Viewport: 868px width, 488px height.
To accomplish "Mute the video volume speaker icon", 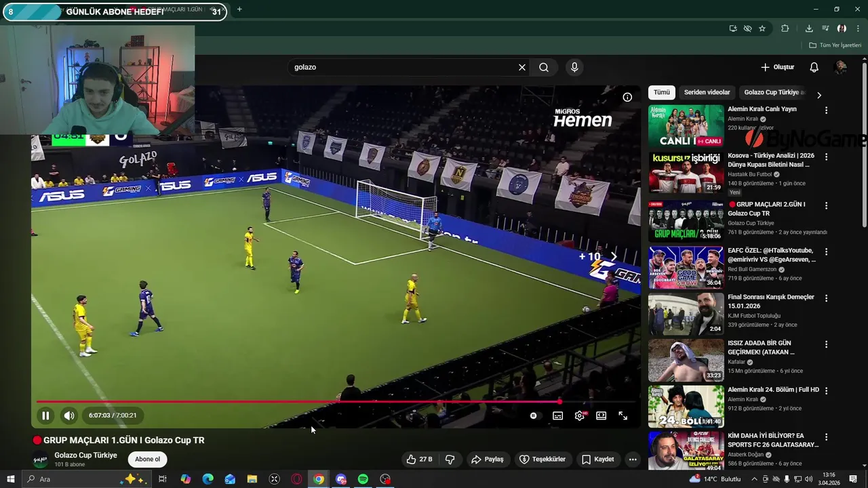I will tap(69, 415).
